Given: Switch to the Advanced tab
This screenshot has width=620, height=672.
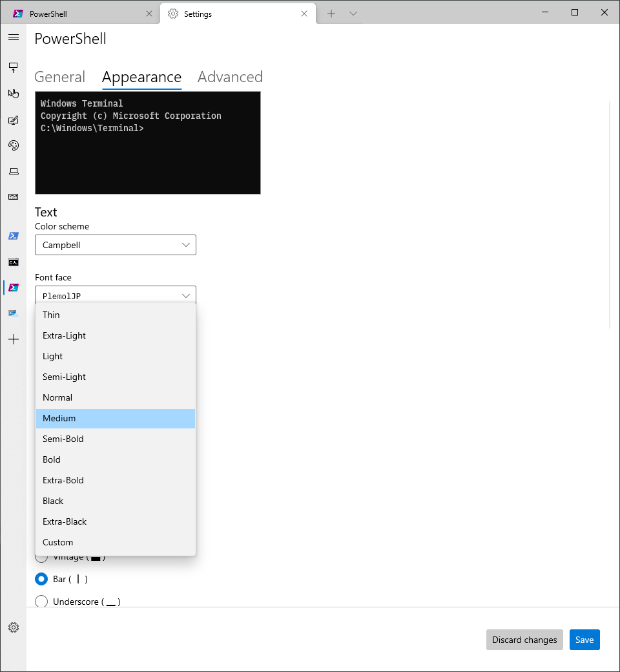Looking at the screenshot, I should pyautogui.click(x=230, y=77).
